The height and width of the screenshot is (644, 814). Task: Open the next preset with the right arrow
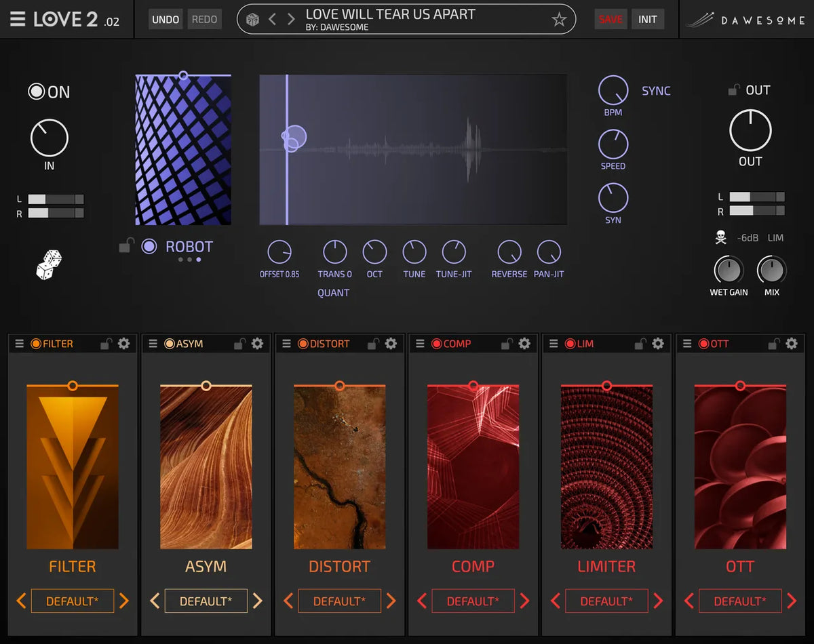click(x=292, y=19)
